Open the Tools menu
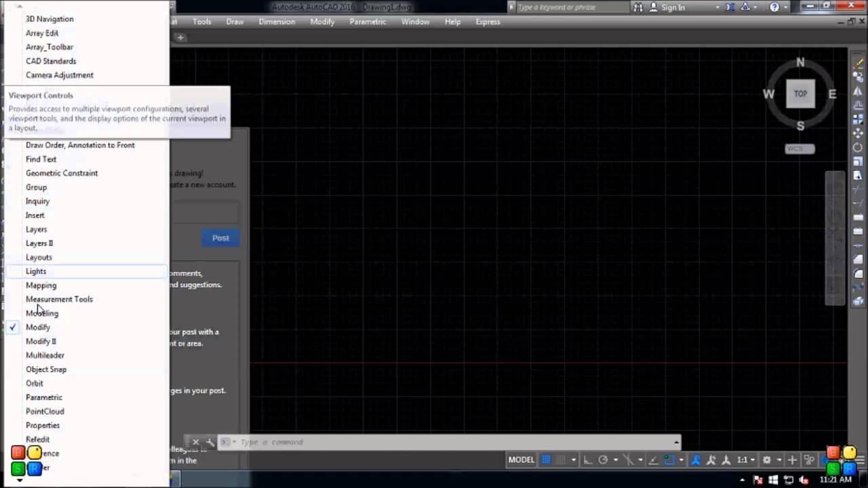 pos(201,22)
